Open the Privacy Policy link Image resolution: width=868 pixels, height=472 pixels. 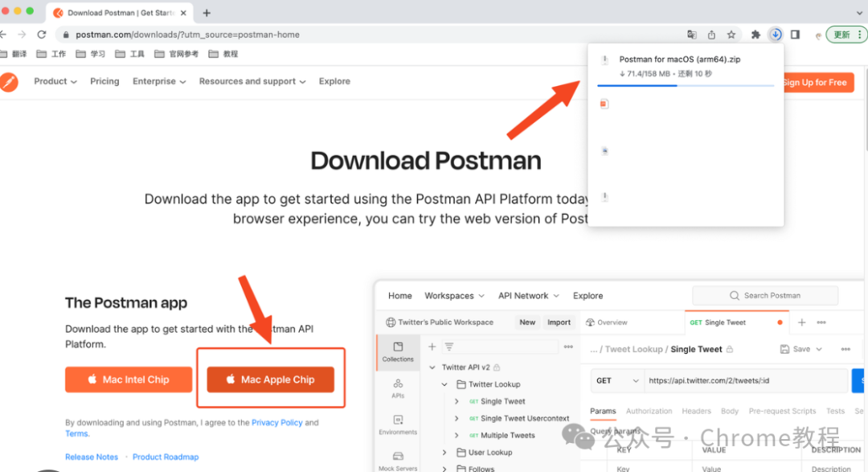pyautogui.click(x=276, y=423)
